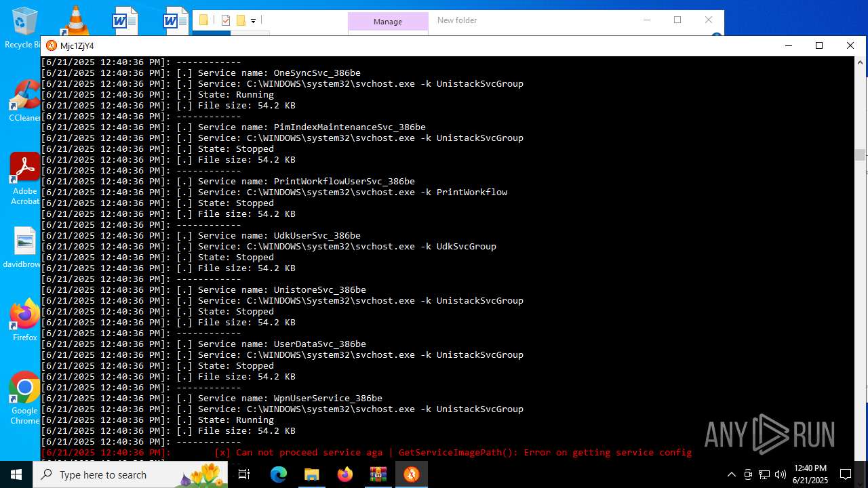
Task: Maximize the Mjc1ZjY4 console window
Action: (819, 45)
